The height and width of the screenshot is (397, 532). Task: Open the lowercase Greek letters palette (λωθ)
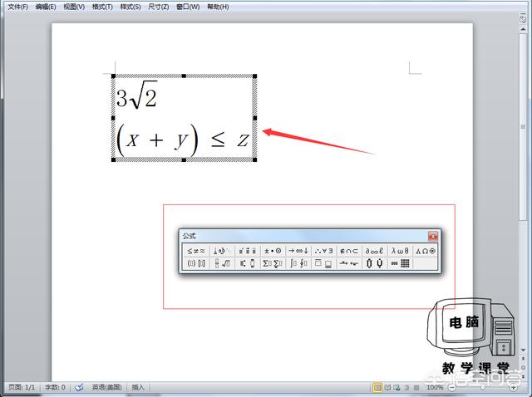pos(400,250)
